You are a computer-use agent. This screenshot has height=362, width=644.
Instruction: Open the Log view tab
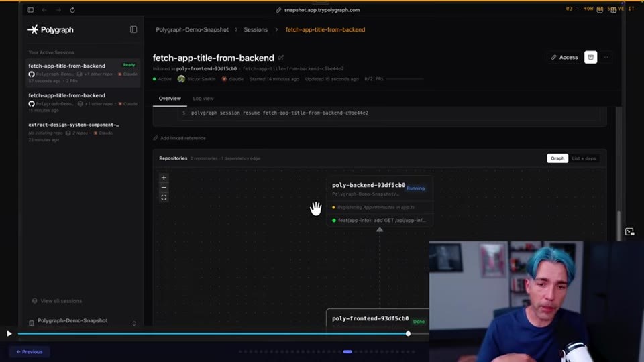tap(203, 99)
